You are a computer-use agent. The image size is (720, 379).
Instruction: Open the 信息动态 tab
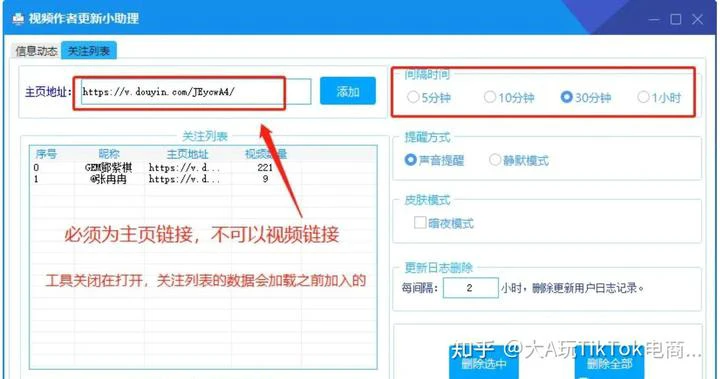(36, 51)
